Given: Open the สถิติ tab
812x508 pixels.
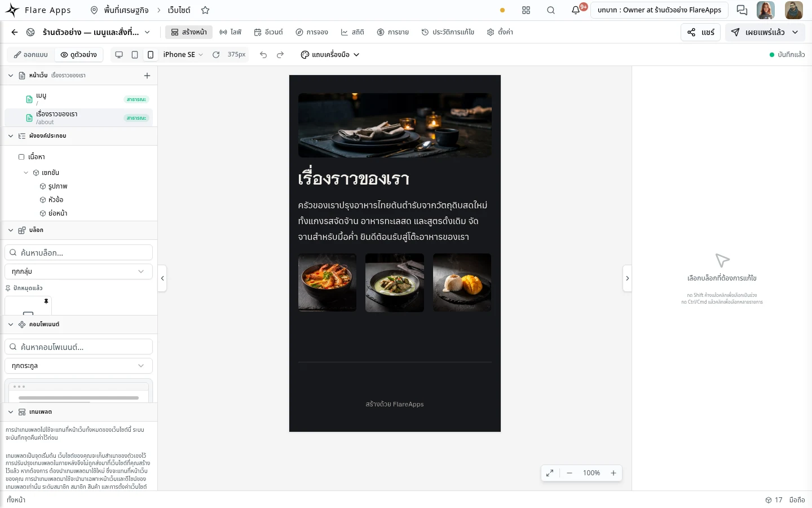Looking at the screenshot, I should click(x=352, y=32).
